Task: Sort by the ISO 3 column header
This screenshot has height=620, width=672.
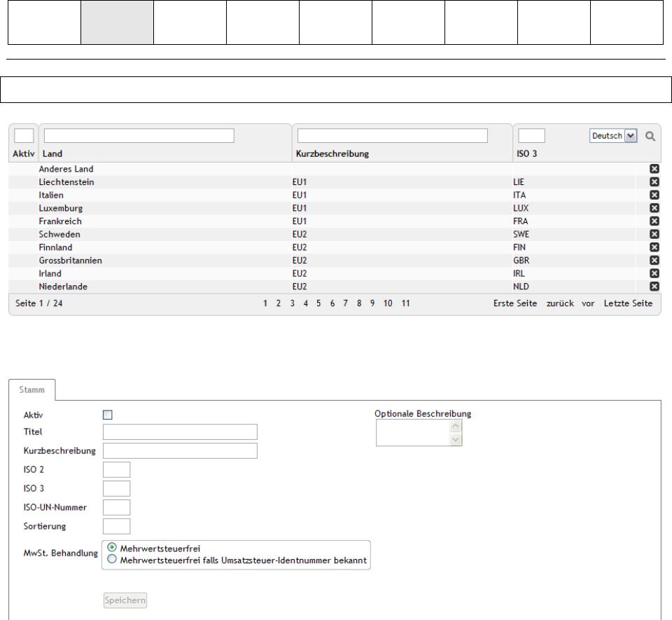Action: point(526,153)
